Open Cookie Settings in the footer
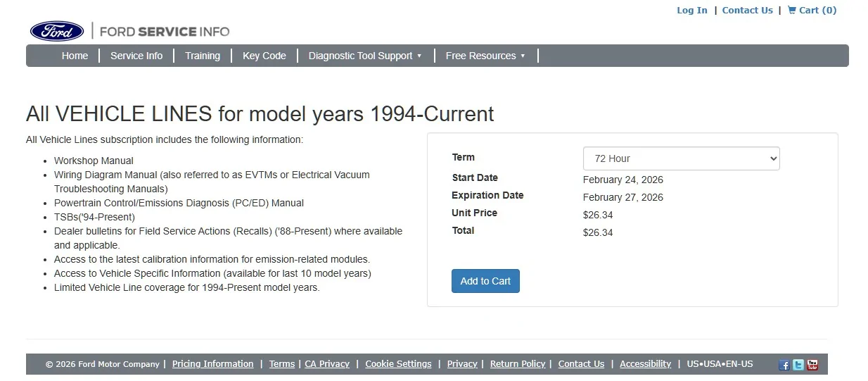 (398, 364)
